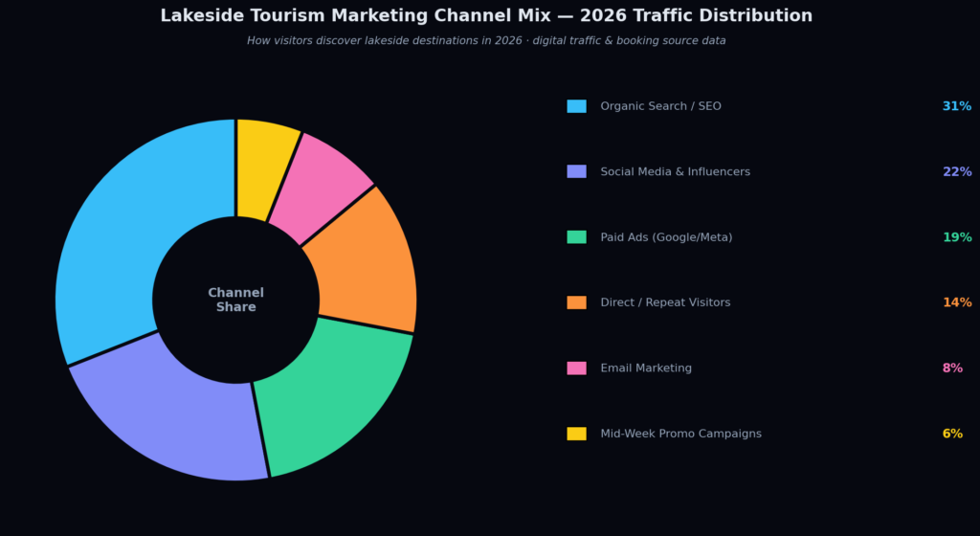Click the 19% value
This screenshot has width=980, height=536.
pyautogui.click(x=957, y=237)
